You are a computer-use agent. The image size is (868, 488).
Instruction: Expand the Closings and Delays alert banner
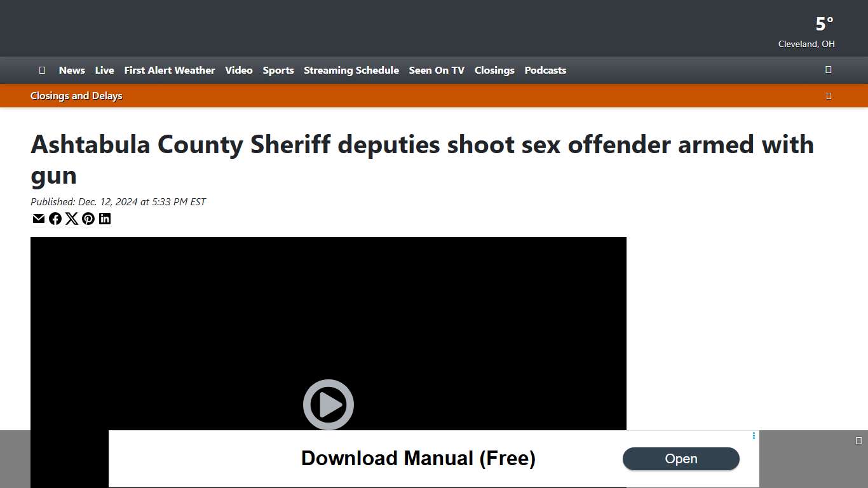(x=829, y=95)
